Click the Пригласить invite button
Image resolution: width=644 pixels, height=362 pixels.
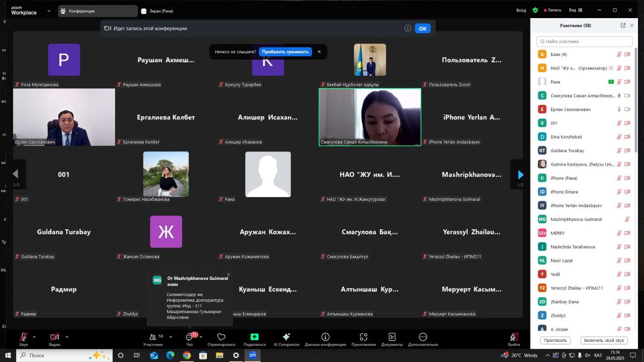coord(555,340)
